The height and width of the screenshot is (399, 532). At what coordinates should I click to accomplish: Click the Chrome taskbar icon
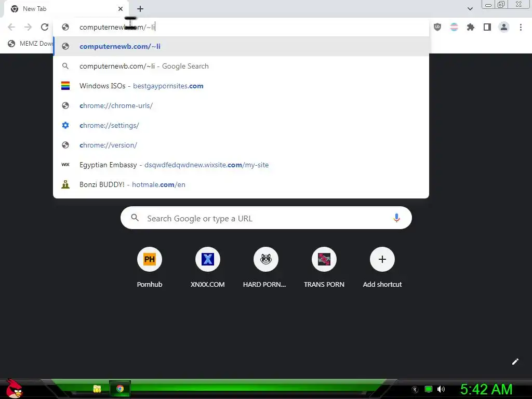[120, 389]
